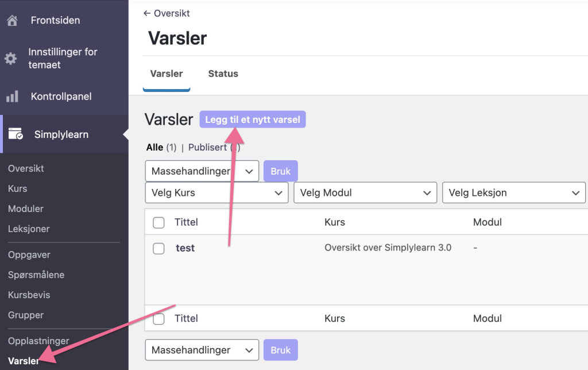The height and width of the screenshot is (370, 588).
Task: Expand the Velg Modul dropdown
Action: coord(365,193)
